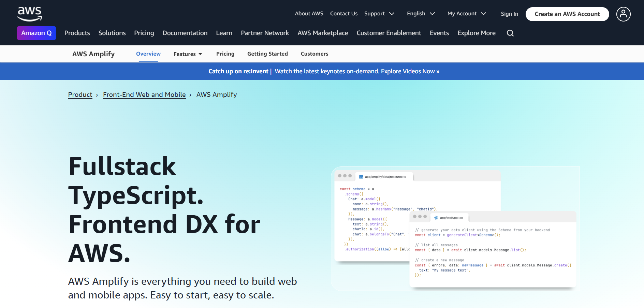The image size is (644, 308).
Task: Select the Overview tab
Action: click(148, 54)
